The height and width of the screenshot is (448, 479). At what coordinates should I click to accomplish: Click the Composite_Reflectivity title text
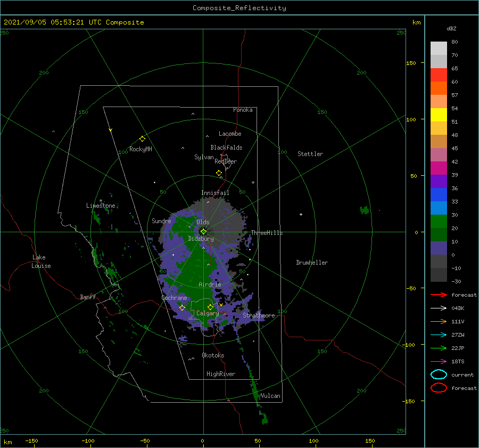240,8
